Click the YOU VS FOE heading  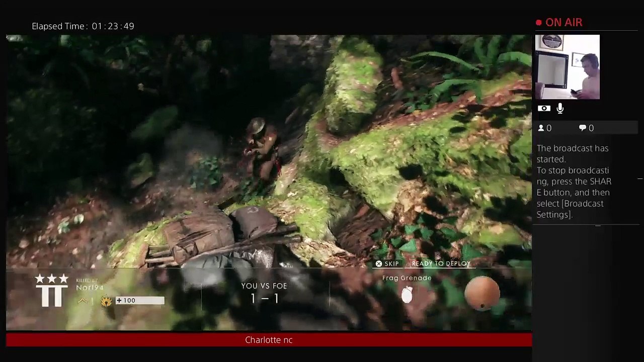[264, 286]
